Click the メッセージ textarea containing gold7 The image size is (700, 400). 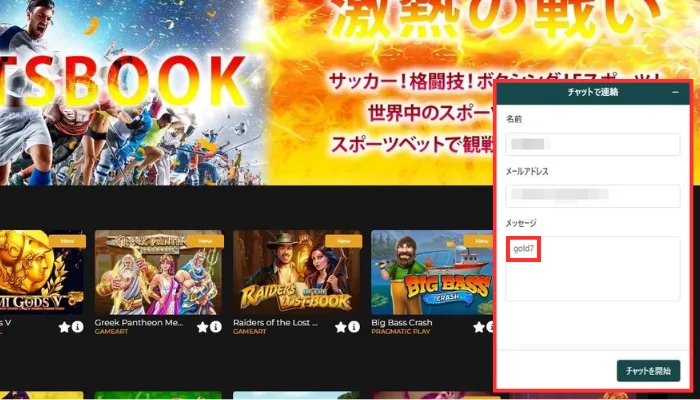click(593, 268)
